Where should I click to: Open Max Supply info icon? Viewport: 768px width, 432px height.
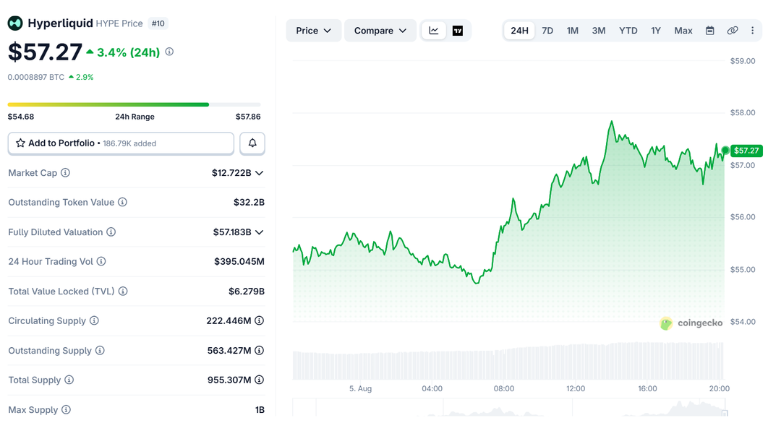[x=66, y=409]
